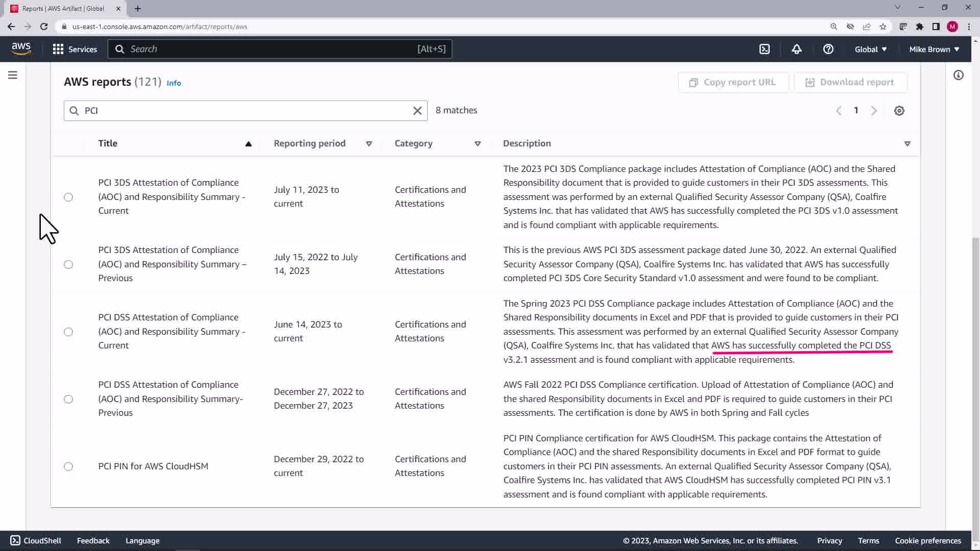
Task: Open the Language menu in footer
Action: pyautogui.click(x=142, y=541)
